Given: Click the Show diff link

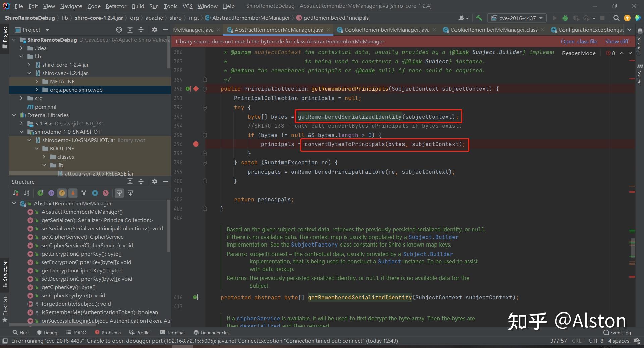Looking at the screenshot, I should pos(616,42).
